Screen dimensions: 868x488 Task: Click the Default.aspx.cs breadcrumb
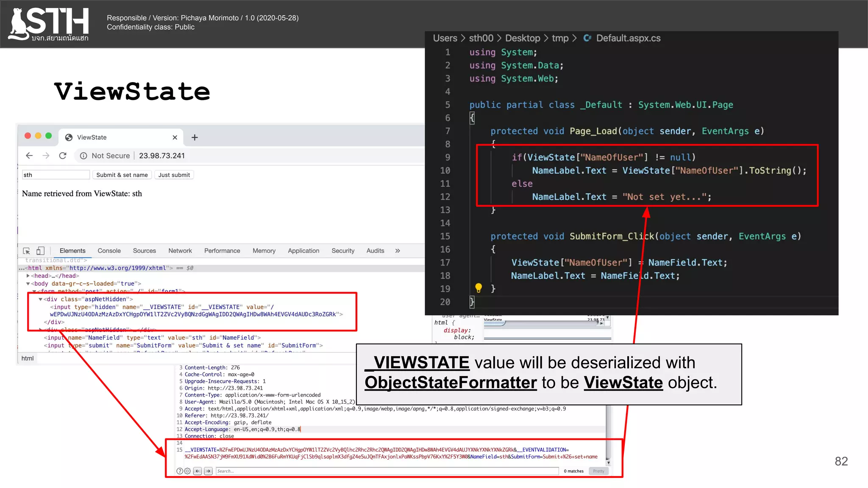(628, 38)
